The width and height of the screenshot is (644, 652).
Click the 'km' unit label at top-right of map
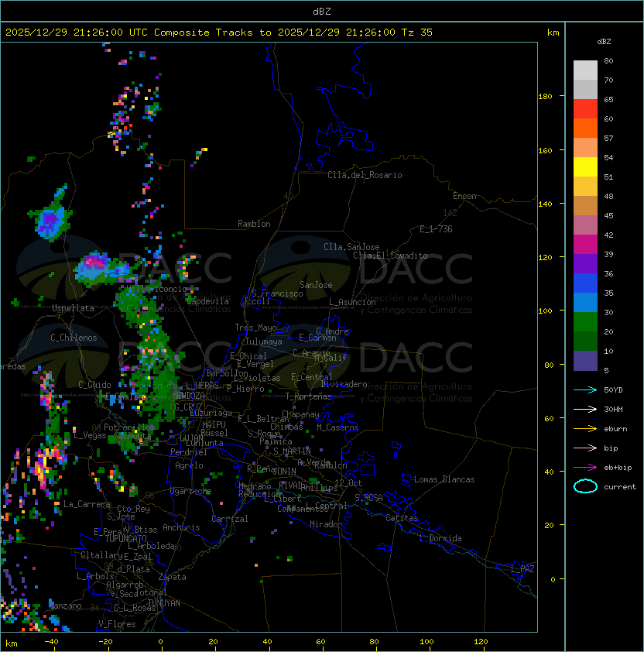(553, 33)
